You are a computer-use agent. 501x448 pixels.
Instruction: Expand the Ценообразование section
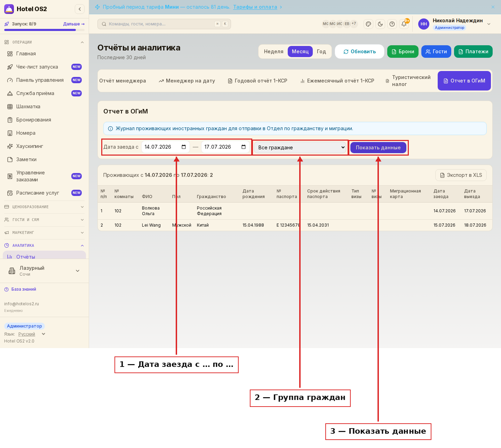[45, 207]
